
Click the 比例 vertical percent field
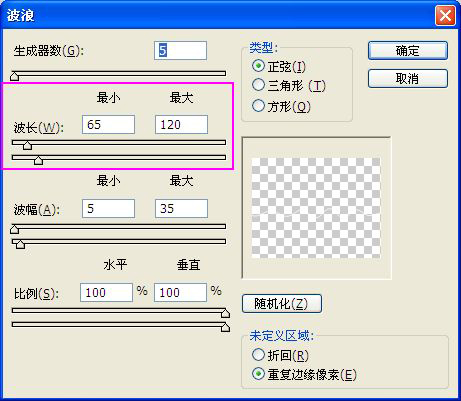(180, 293)
